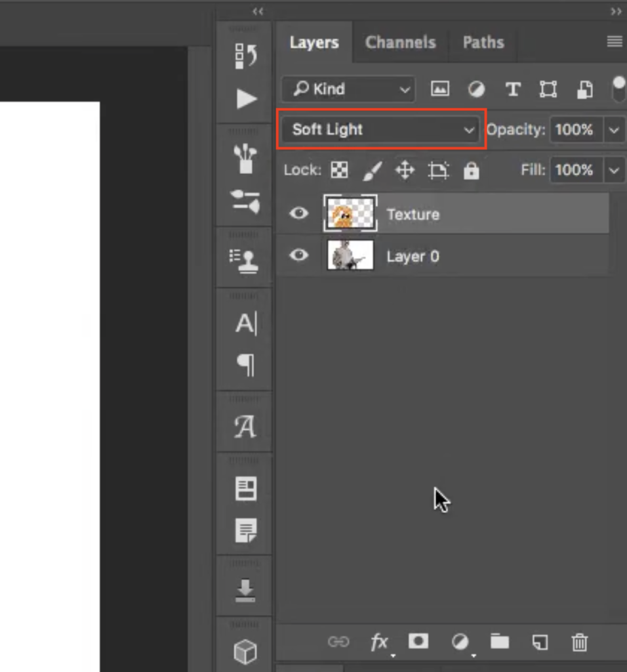Create a new layer
The width and height of the screenshot is (627, 672).
click(539, 642)
